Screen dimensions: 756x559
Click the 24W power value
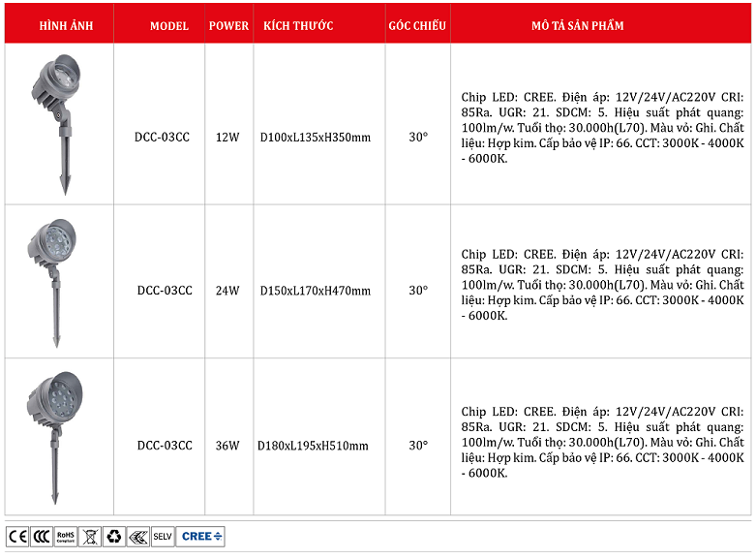point(227,291)
